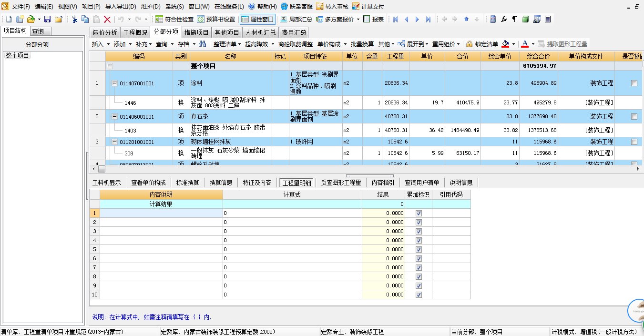
Task: Click the open folder icon
Action: (x=31, y=19)
